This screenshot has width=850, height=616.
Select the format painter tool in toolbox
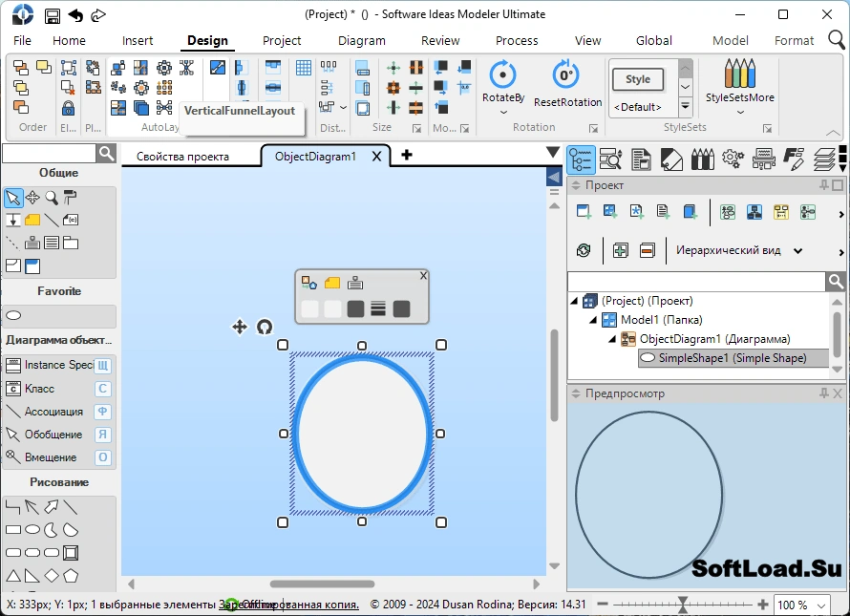click(x=70, y=198)
